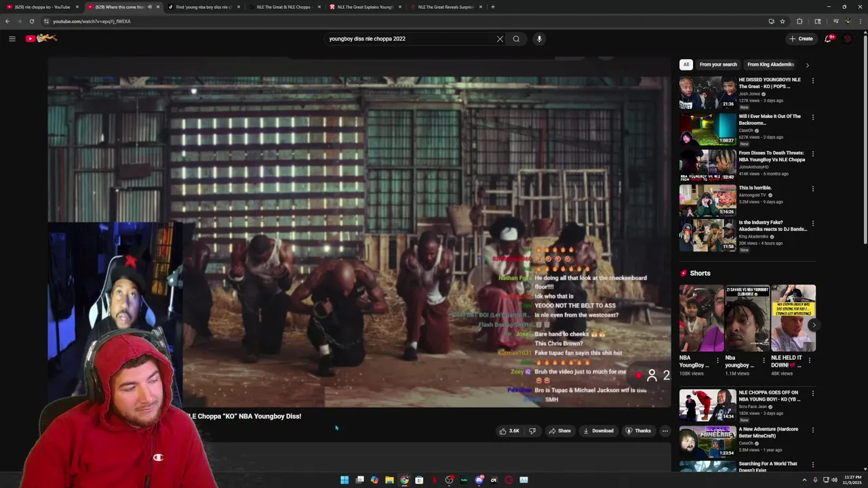Open the Thanks donation button
868x488 pixels.
[638, 431]
